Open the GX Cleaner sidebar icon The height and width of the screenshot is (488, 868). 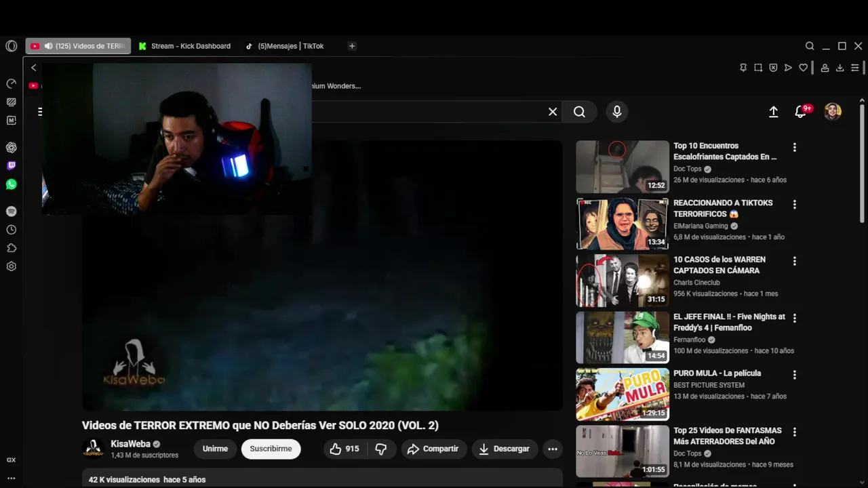tap(12, 102)
